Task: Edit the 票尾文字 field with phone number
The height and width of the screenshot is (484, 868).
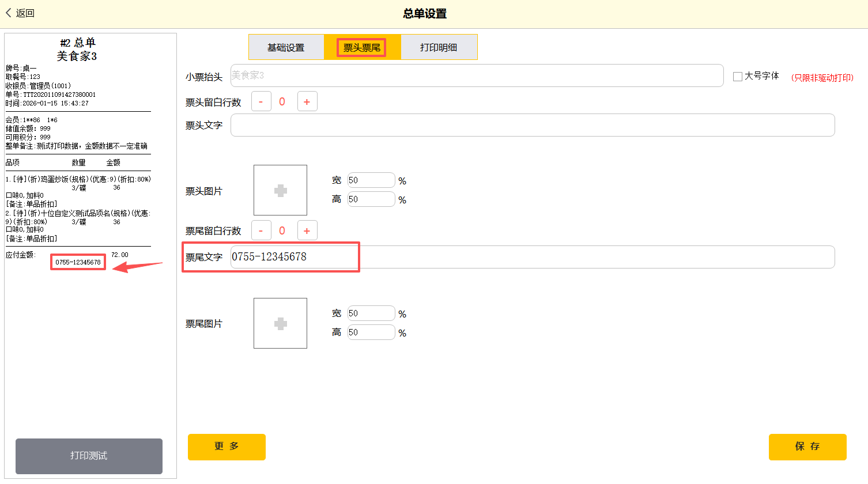Action: tap(532, 257)
